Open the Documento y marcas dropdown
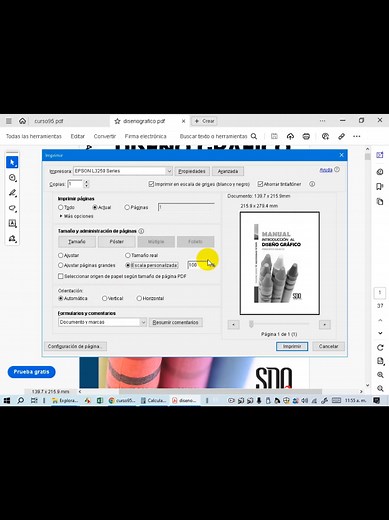The height and width of the screenshot is (520, 389). (x=102, y=322)
